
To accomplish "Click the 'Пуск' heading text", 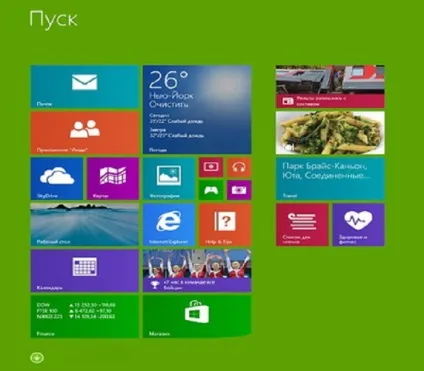I will [x=53, y=19].
